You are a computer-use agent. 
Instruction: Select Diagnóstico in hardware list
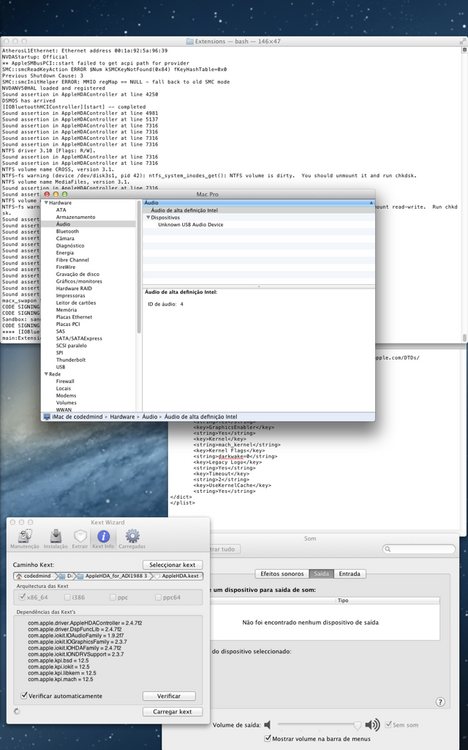tap(70, 245)
